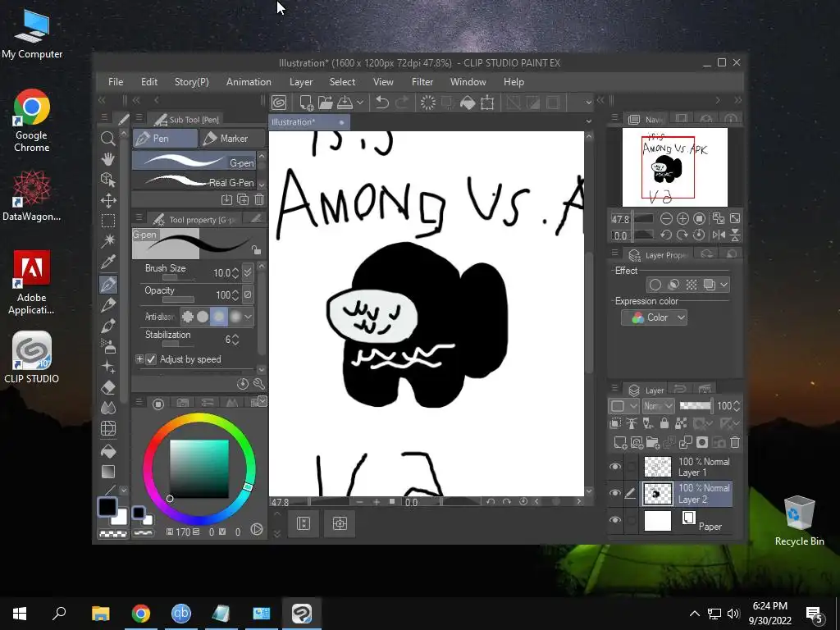Select the Fill bucket tool in toolbox
This screenshot has height=630, width=840.
coord(108,451)
